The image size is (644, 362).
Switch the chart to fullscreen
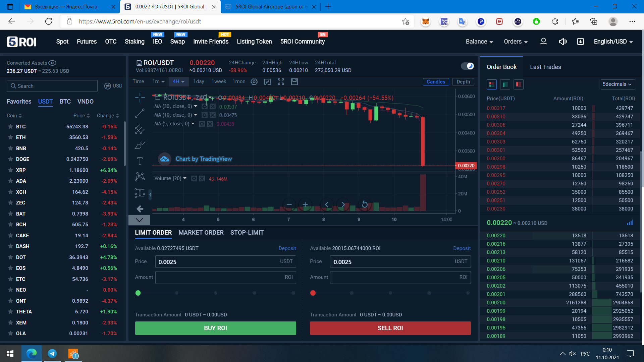(x=281, y=81)
